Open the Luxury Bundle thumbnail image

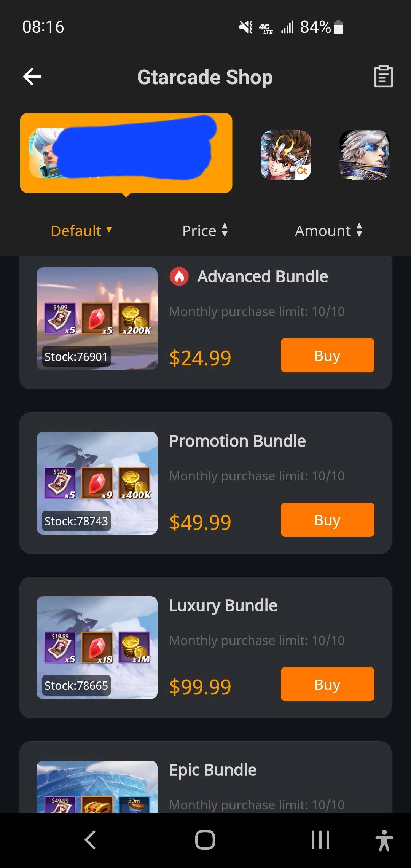tap(97, 648)
